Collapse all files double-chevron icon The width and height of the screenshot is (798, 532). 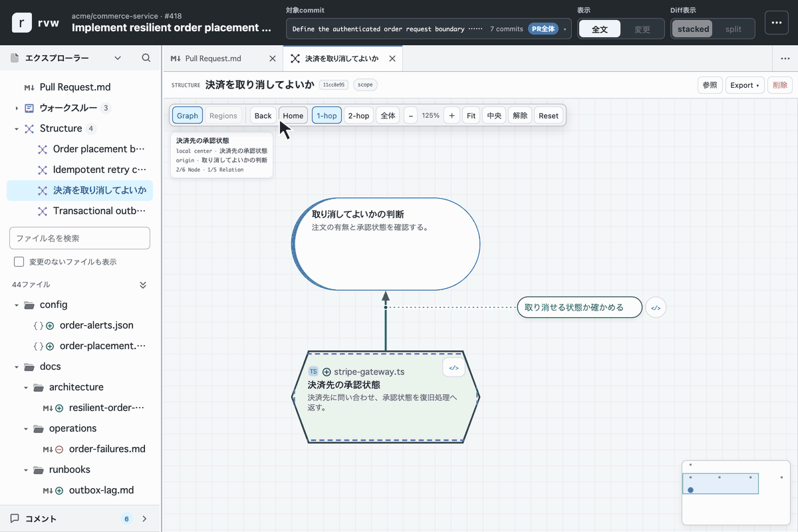(142, 285)
